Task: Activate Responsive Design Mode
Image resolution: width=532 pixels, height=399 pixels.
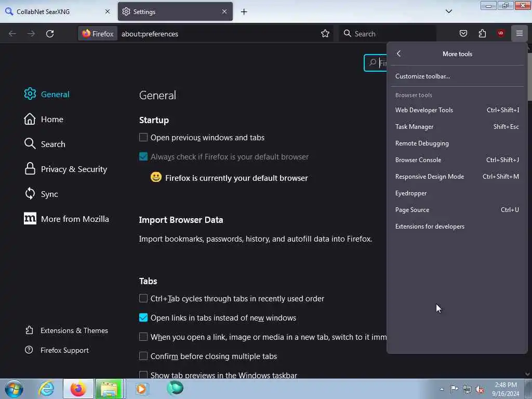Action: (x=457, y=177)
